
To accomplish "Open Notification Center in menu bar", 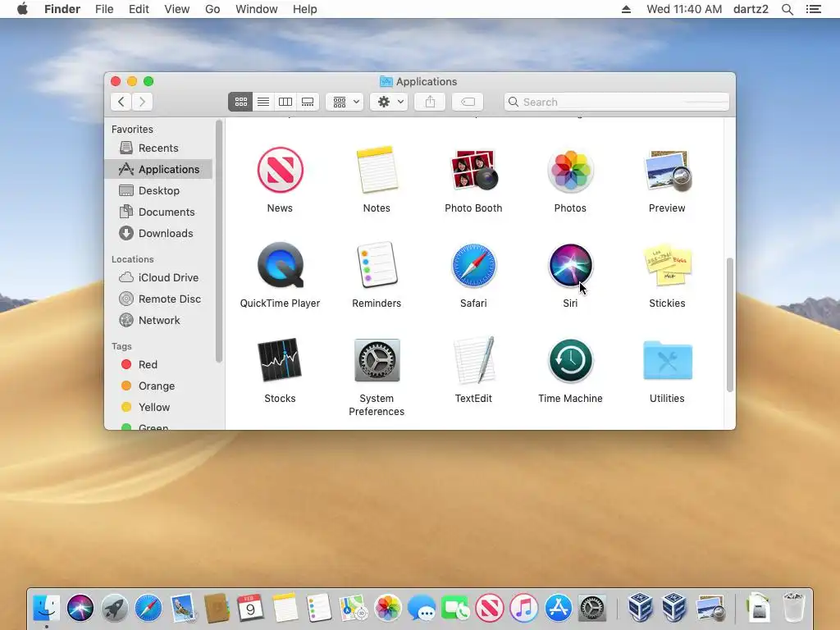I will click(x=813, y=9).
